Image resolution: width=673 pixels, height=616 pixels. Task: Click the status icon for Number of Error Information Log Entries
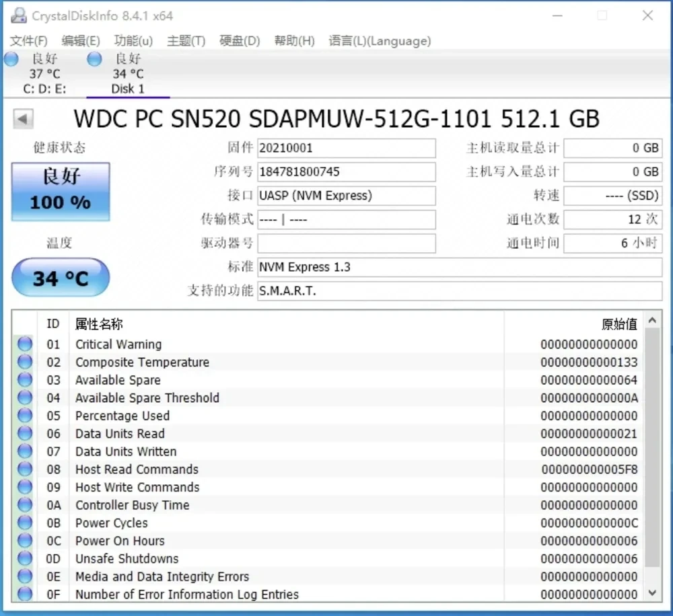(x=25, y=594)
